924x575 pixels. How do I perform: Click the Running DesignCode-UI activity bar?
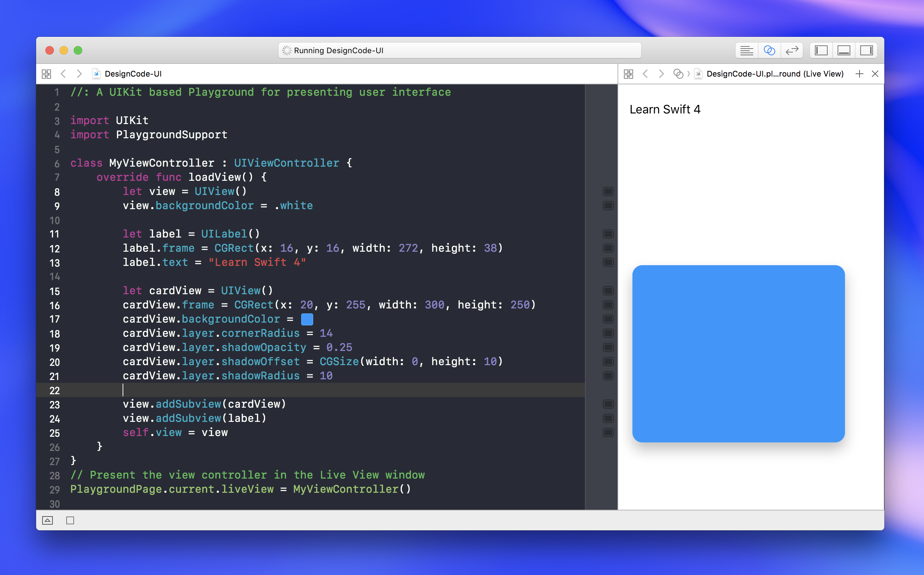pos(460,51)
